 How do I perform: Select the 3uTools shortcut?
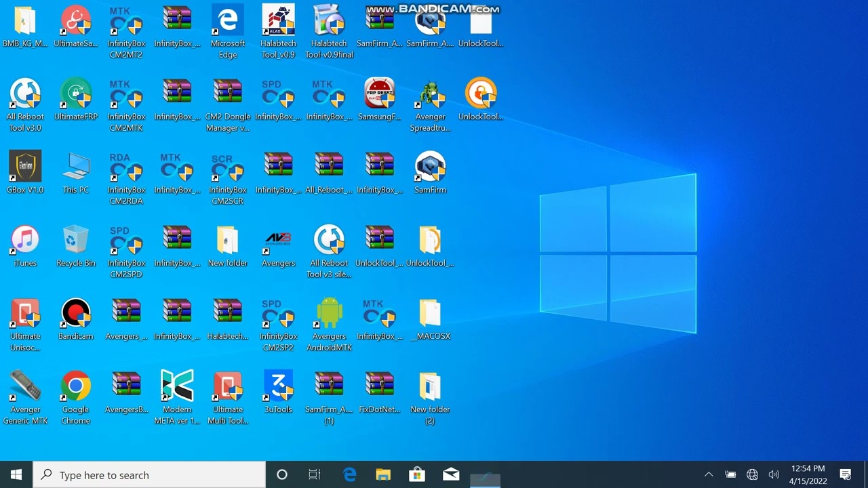click(278, 386)
